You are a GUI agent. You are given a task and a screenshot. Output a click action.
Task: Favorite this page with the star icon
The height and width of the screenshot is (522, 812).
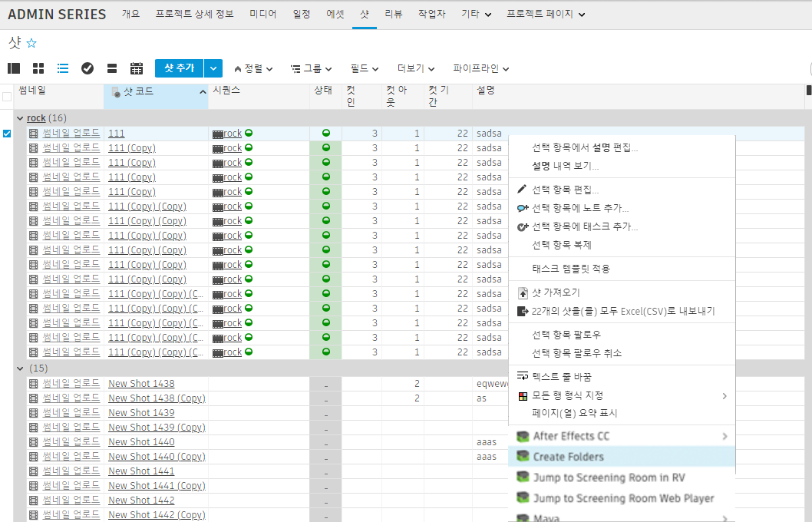point(31,43)
